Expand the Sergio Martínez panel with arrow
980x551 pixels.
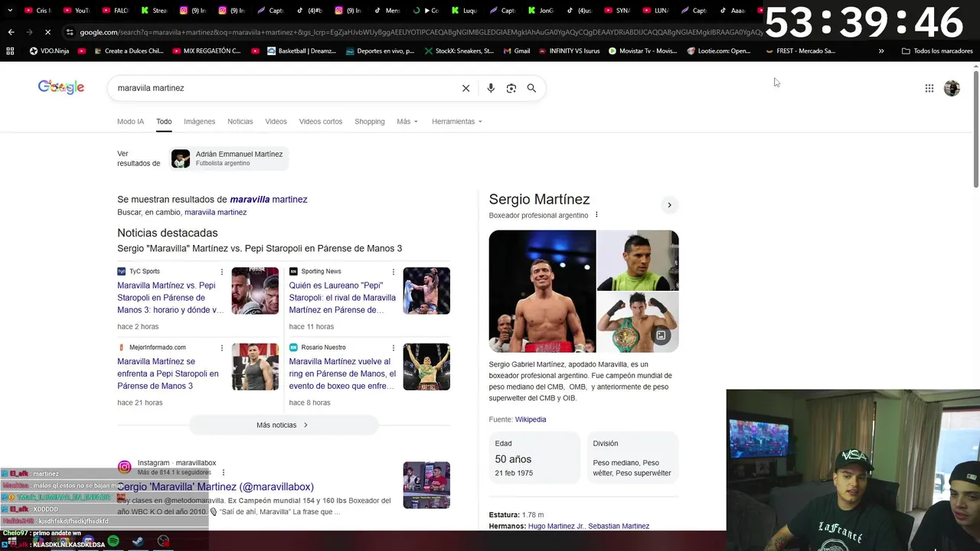tap(669, 205)
